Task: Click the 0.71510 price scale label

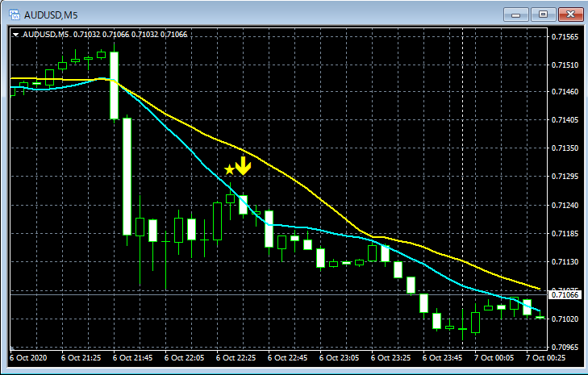Action: click(565, 65)
